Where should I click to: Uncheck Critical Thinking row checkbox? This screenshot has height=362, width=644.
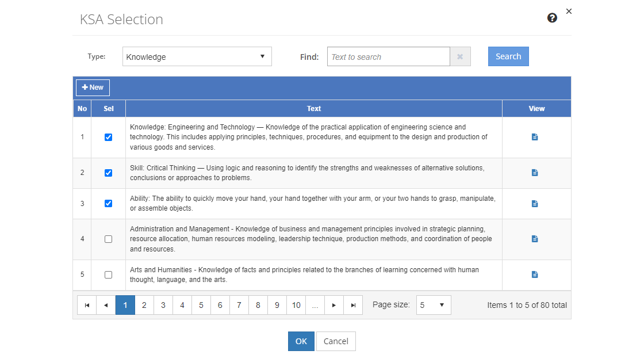tap(109, 173)
